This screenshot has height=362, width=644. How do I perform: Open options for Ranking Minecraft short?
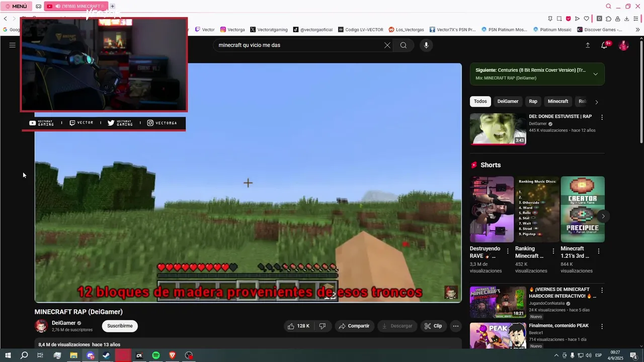(553, 251)
